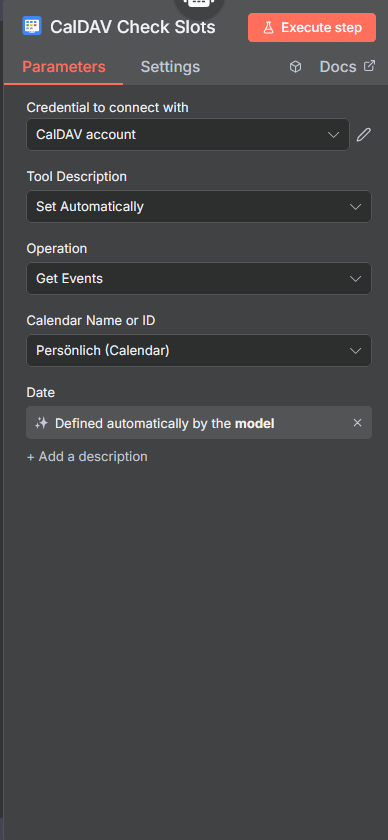This screenshot has width=388, height=840.
Task: Switch to the Settings tab
Action: (170, 67)
